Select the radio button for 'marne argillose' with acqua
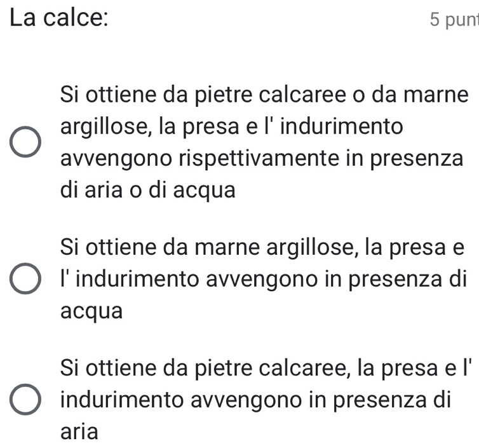 [x=25, y=278]
